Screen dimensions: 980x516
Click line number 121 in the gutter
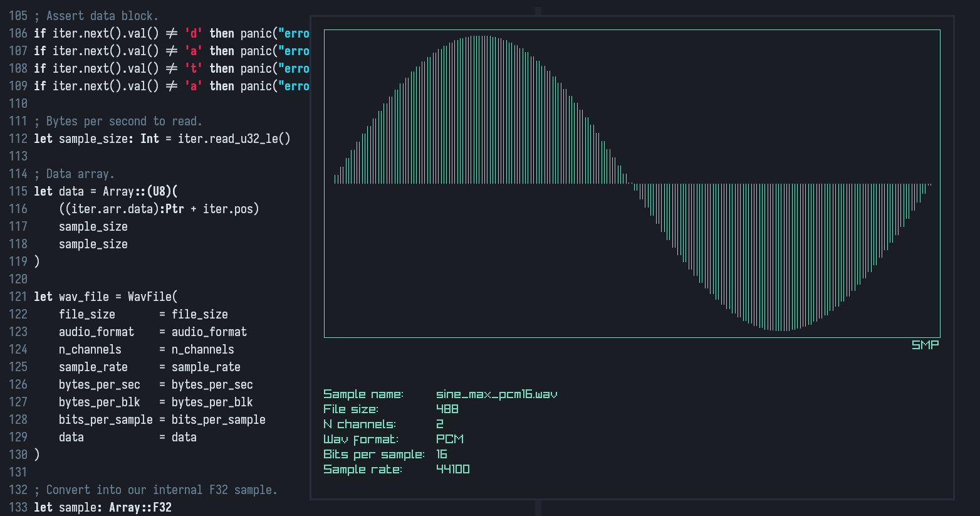[x=18, y=297]
